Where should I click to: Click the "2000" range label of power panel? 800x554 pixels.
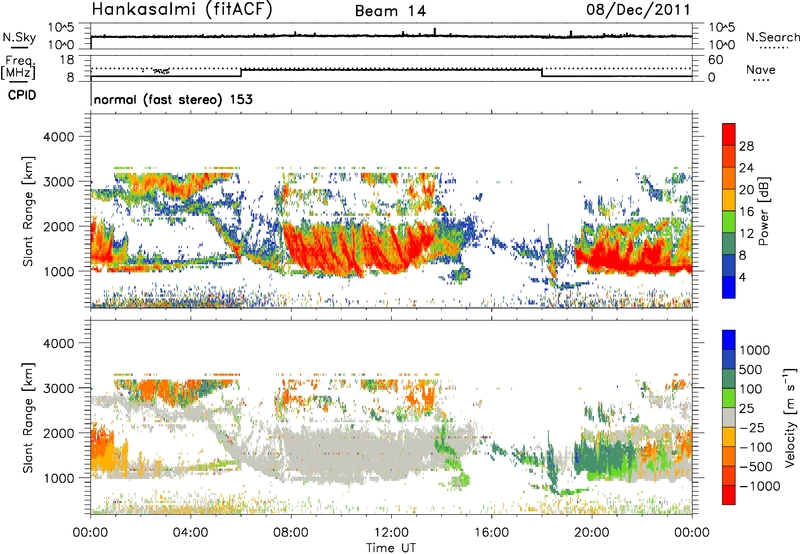(x=58, y=226)
